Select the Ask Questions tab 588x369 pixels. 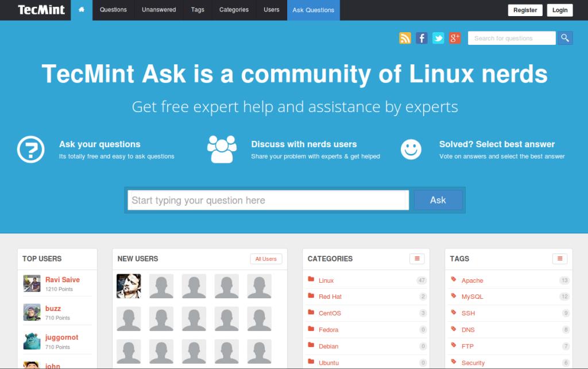(x=314, y=10)
